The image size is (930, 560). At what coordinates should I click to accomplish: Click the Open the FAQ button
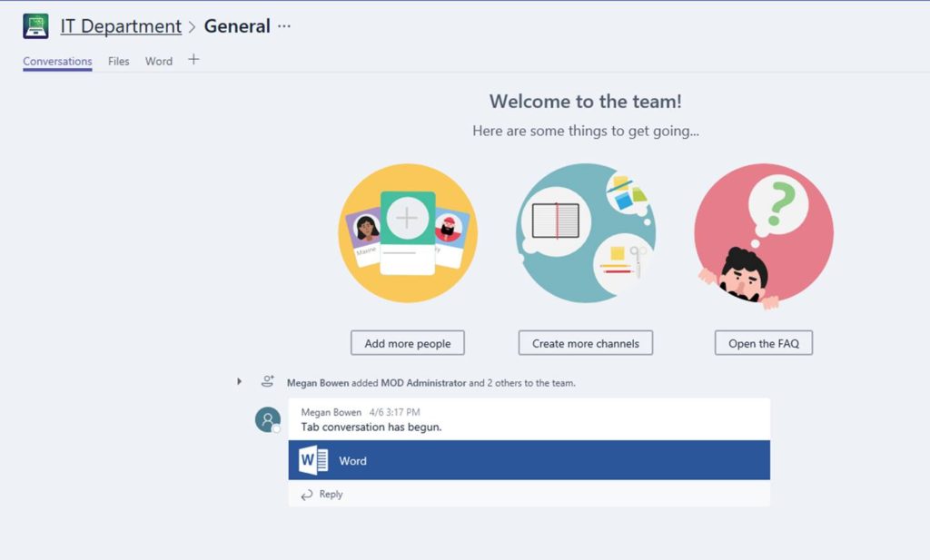(763, 343)
